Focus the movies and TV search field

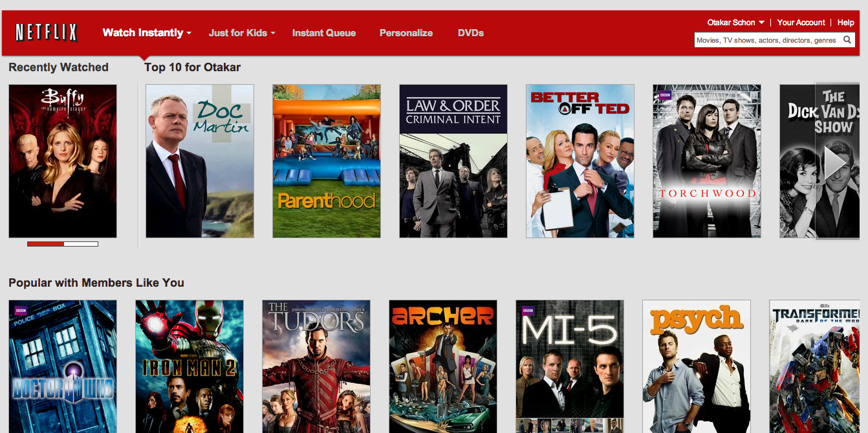(x=766, y=40)
